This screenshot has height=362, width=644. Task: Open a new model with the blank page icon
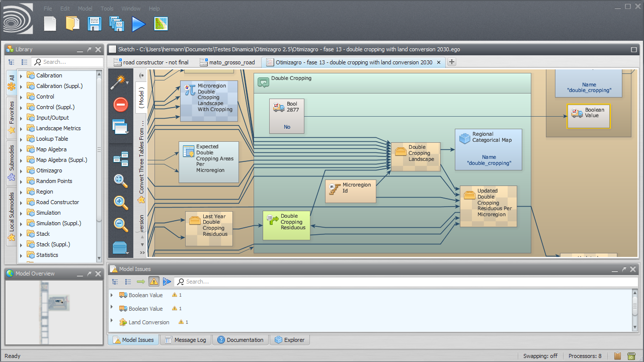[x=49, y=24]
